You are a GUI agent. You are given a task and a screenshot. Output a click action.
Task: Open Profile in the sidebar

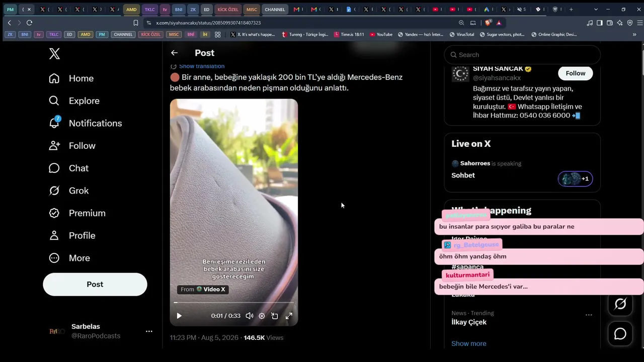pos(71,235)
